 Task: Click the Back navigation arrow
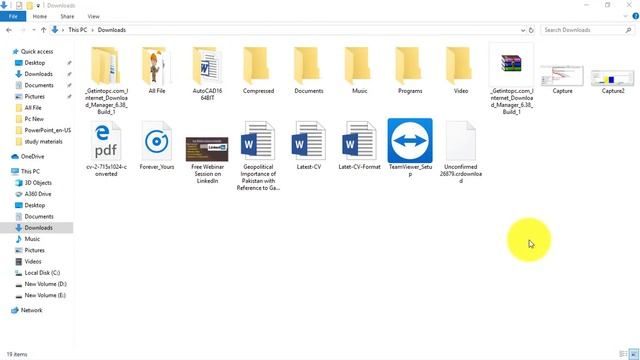coord(9,30)
